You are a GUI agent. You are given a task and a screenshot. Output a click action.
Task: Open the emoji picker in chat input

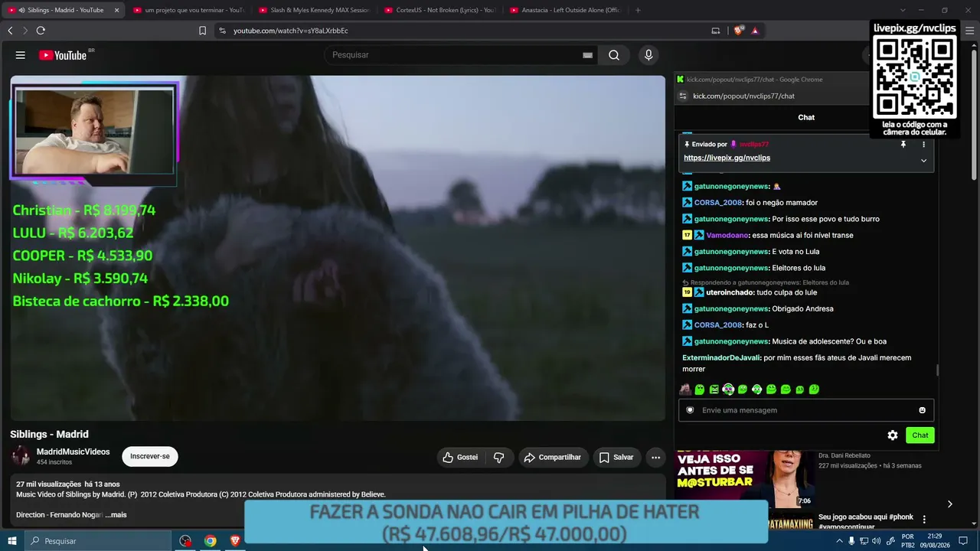pos(922,410)
